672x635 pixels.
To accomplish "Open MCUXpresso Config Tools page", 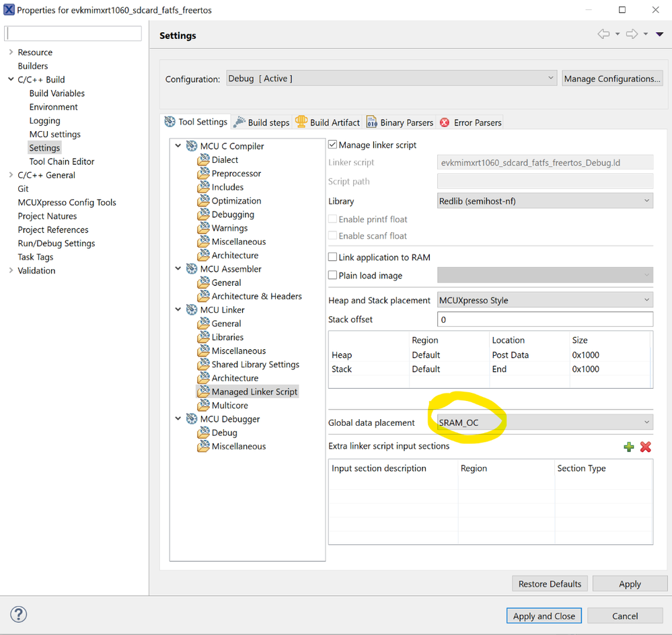I will coord(67,202).
